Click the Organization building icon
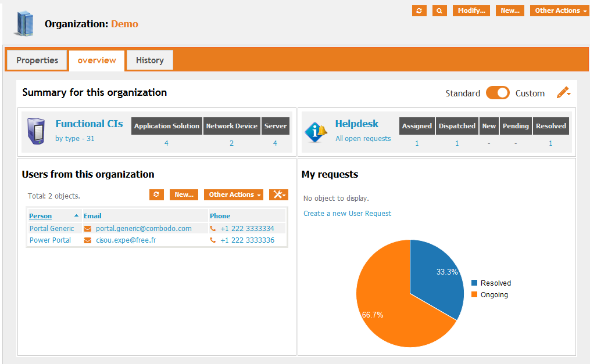The height and width of the screenshot is (364, 590). click(25, 24)
